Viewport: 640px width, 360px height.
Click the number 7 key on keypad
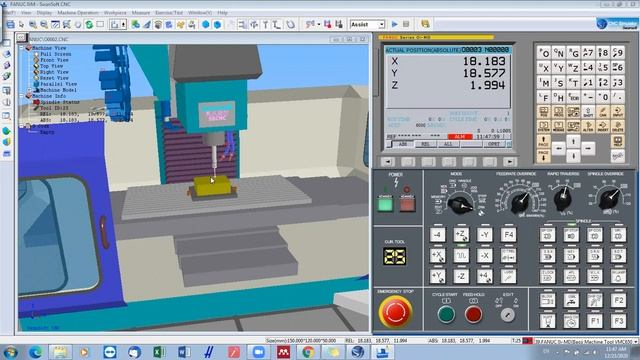(x=588, y=53)
